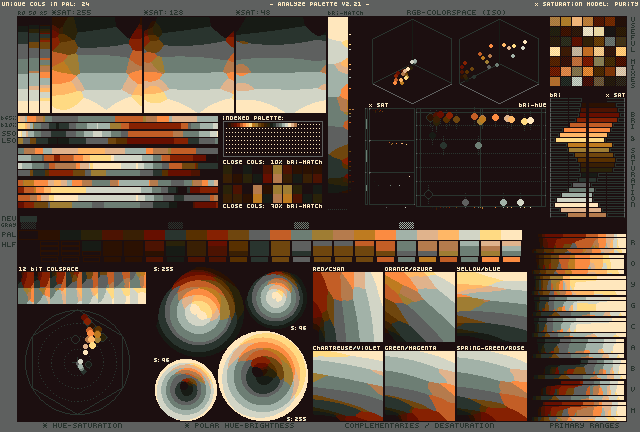Click the Red/Cyan complementary gradient tile
Image resolution: width=640 pixels, height=432 pixels.
click(347, 307)
